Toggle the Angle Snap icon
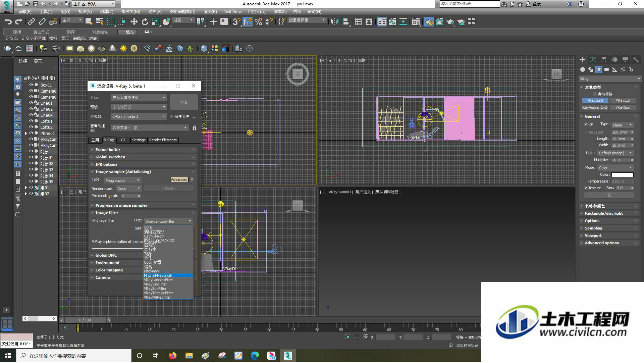Viewport: 644px width, 363px height. [248, 22]
